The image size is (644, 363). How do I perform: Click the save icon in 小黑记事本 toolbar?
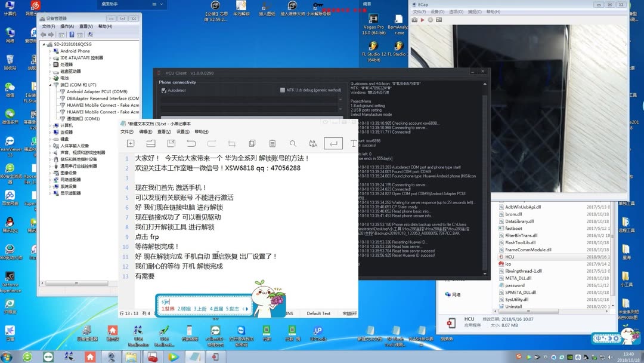point(172,143)
